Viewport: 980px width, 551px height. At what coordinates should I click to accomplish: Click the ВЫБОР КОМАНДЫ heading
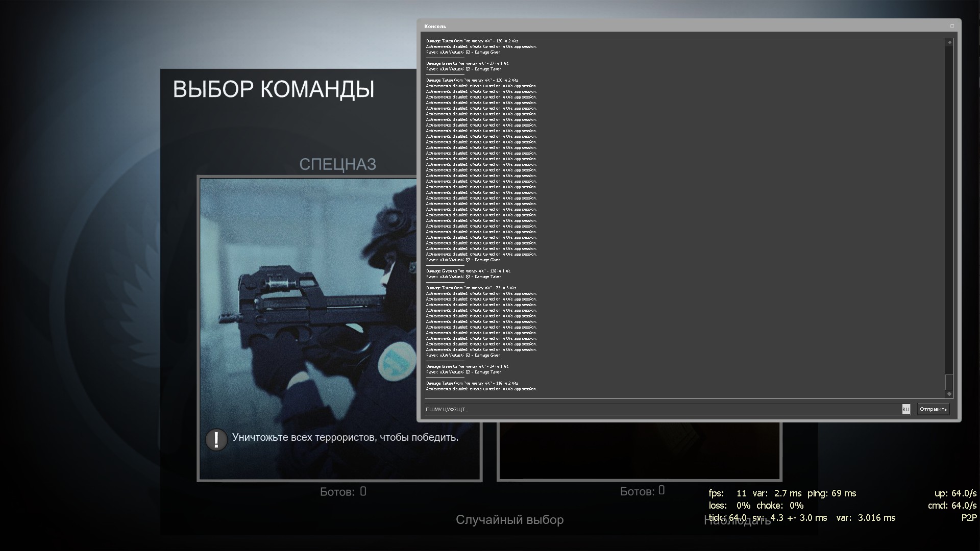pyautogui.click(x=274, y=89)
